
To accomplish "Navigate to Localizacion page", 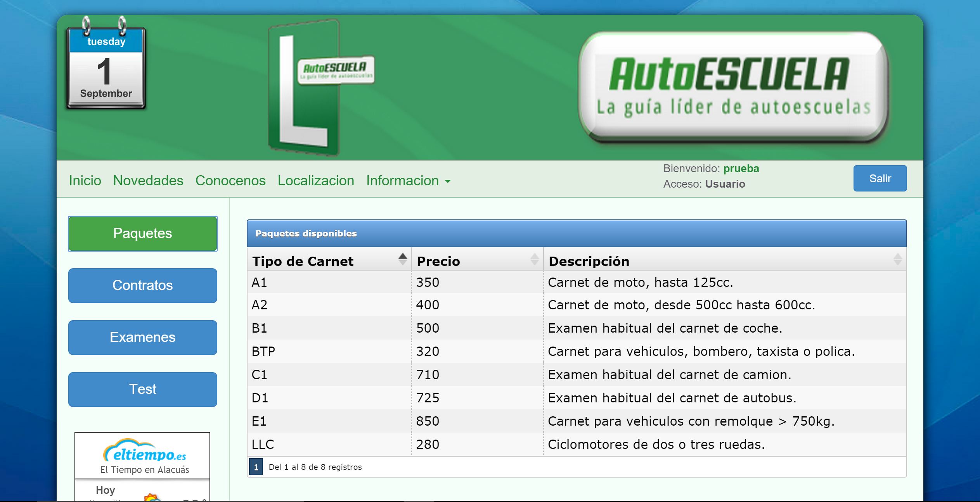I will (316, 181).
